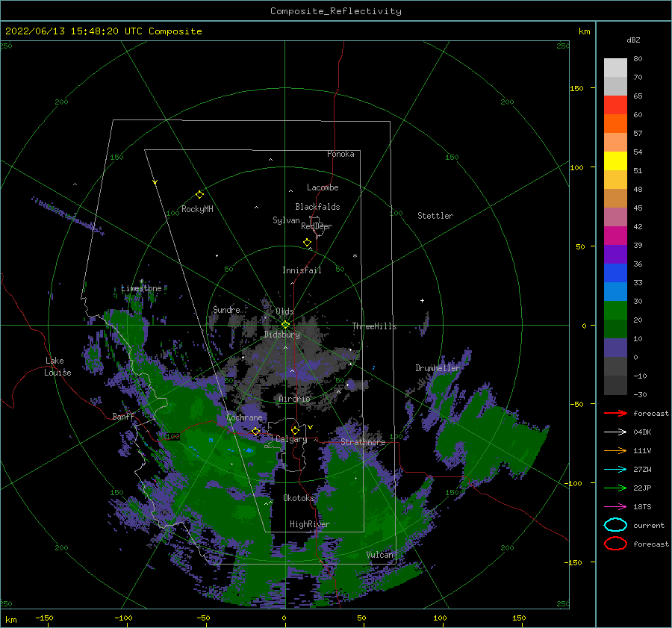The height and width of the screenshot is (628, 672).
Task: Click the yellow diamond marker near RockyMH
Action: coord(199,195)
